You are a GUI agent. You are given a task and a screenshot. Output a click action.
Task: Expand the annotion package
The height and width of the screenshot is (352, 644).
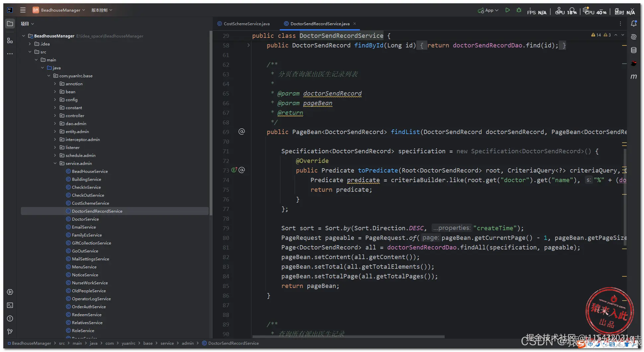coord(55,84)
